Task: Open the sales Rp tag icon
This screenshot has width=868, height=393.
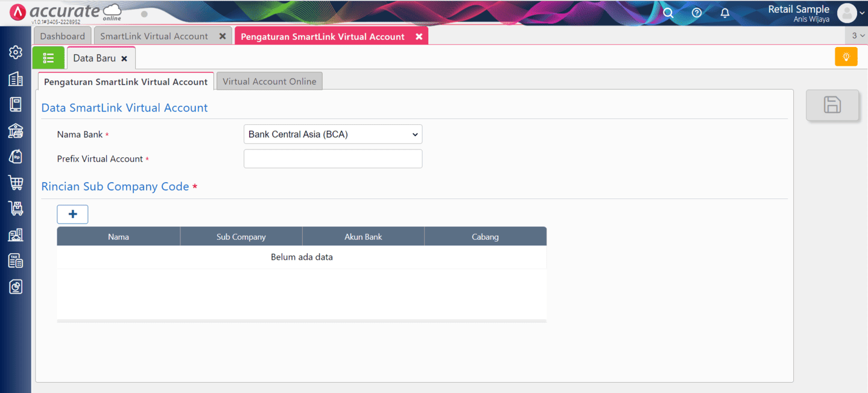Action: (16, 157)
